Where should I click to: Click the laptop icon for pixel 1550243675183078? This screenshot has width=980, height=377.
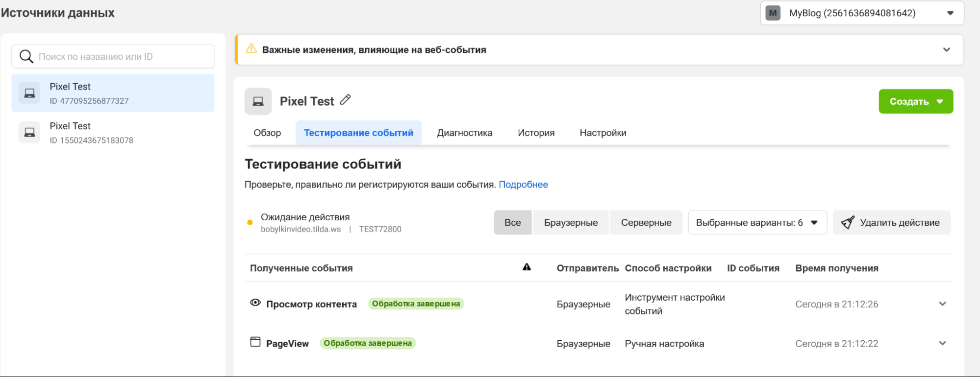click(29, 132)
